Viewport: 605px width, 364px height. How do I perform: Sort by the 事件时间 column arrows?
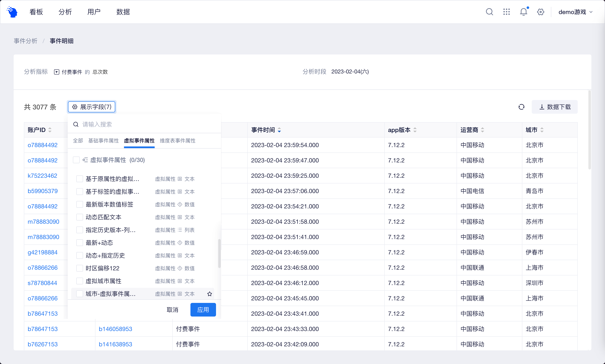point(279,130)
